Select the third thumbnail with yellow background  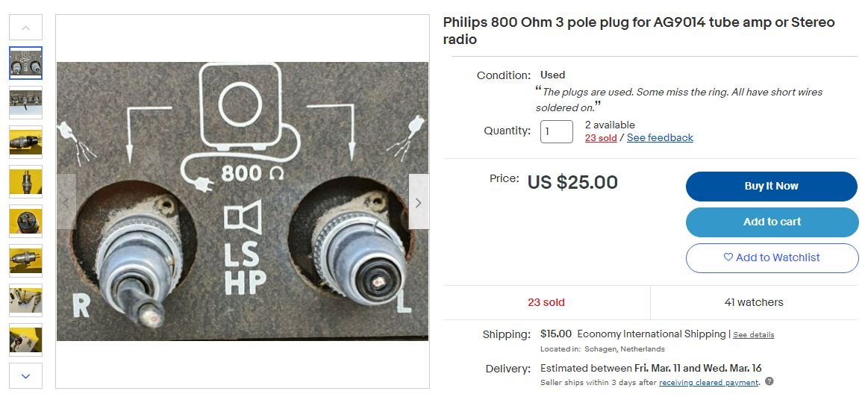(25, 142)
